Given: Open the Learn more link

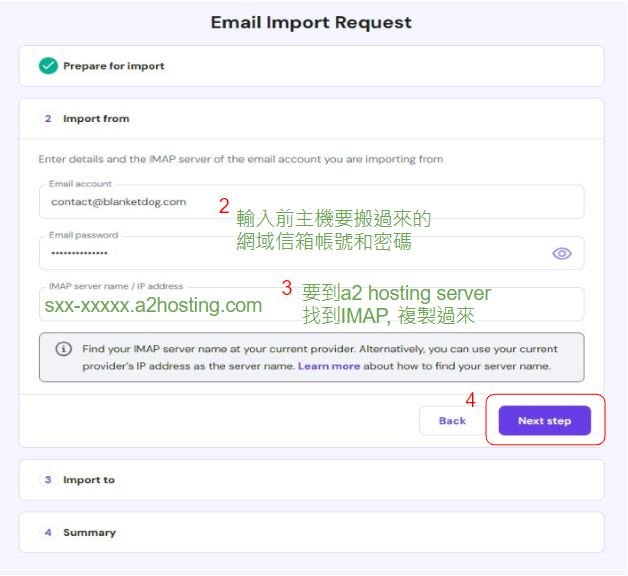Looking at the screenshot, I should point(329,366).
